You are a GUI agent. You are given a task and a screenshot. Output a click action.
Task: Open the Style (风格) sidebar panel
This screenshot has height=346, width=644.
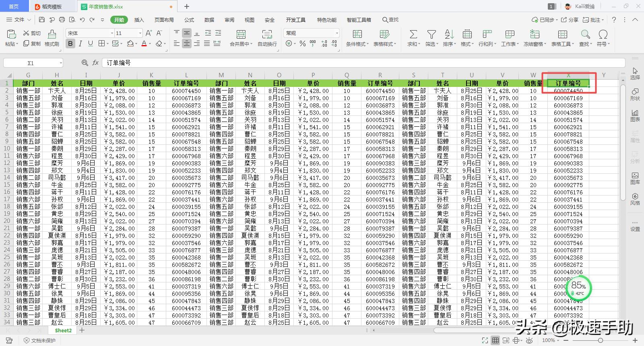[x=635, y=199]
